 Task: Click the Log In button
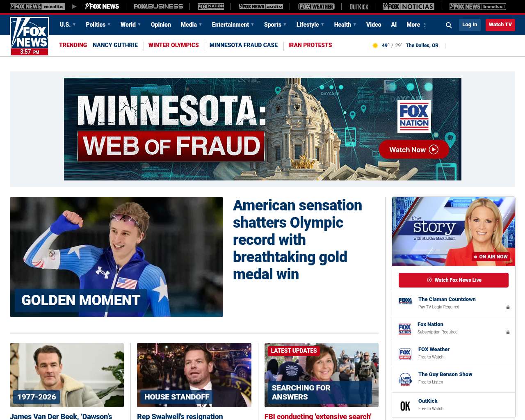tap(470, 25)
